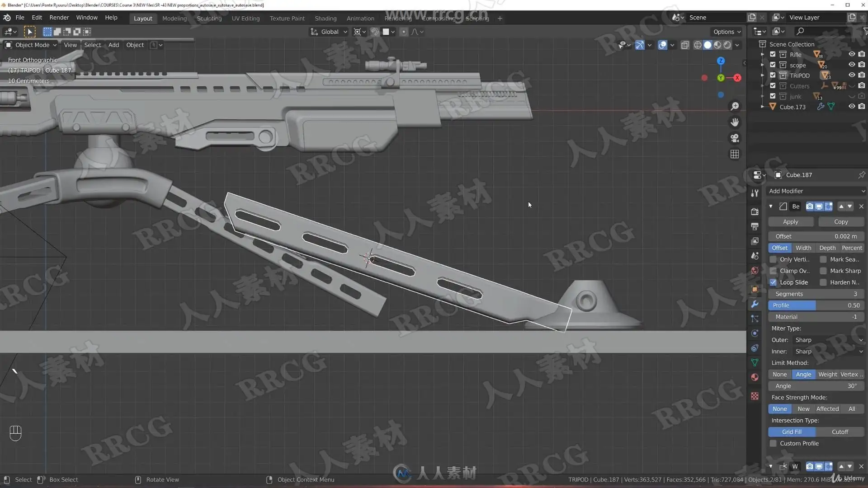Open Material properties tab icon
This screenshot has height=488, width=868.
point(755,377)
